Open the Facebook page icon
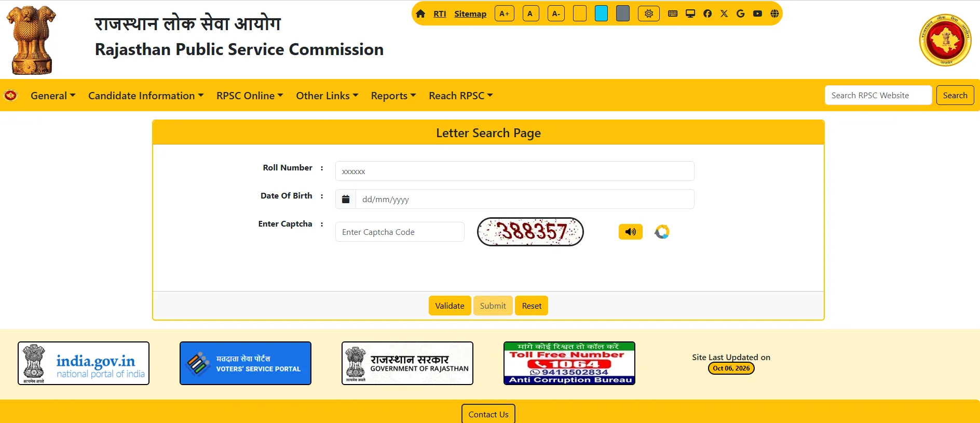Viewport: 980px width, 423px height. click(707, 14)
